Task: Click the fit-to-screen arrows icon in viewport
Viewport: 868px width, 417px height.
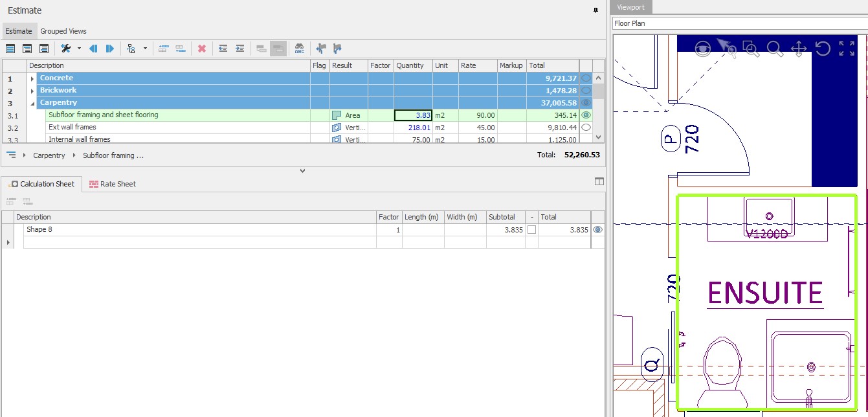Action: [846, 49]
